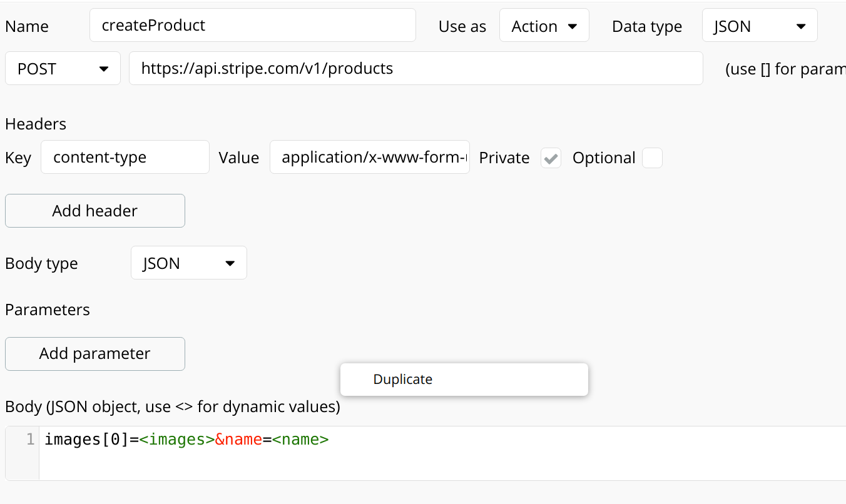The width and height of the screenshot is (846, 504).
Task: Open the Use as Action dropdown
Action: (x=544, y=26)
